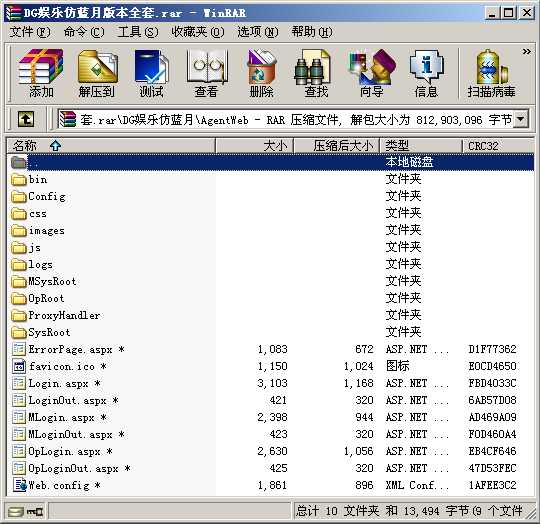
Task: Select the css folder icon
Action: pyautogui.click(x=19, y=213)
